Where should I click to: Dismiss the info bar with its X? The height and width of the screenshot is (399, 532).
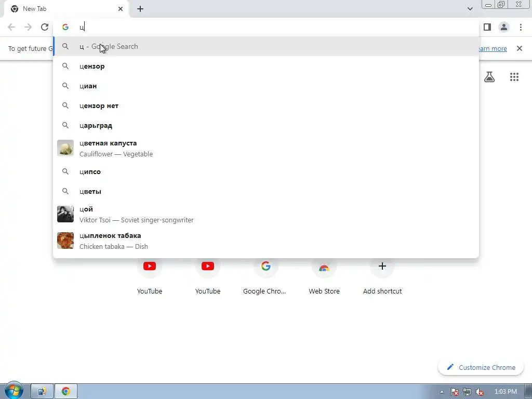520,48
